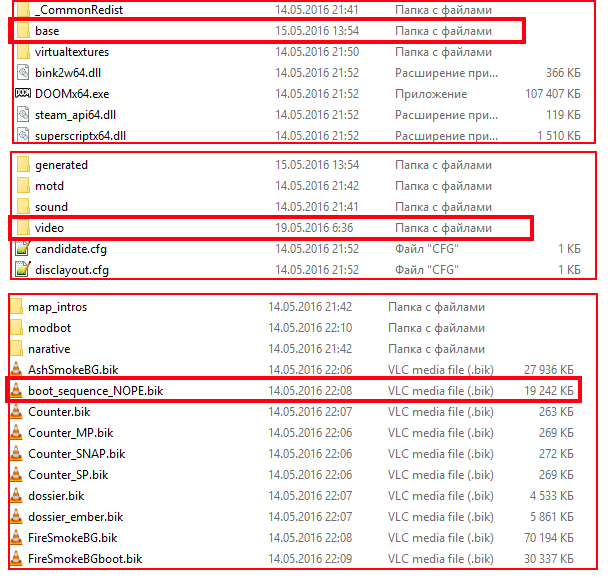The width and height of the screenshot is (613, 581).
Task: Click the narative folder name
Action: 49,349
